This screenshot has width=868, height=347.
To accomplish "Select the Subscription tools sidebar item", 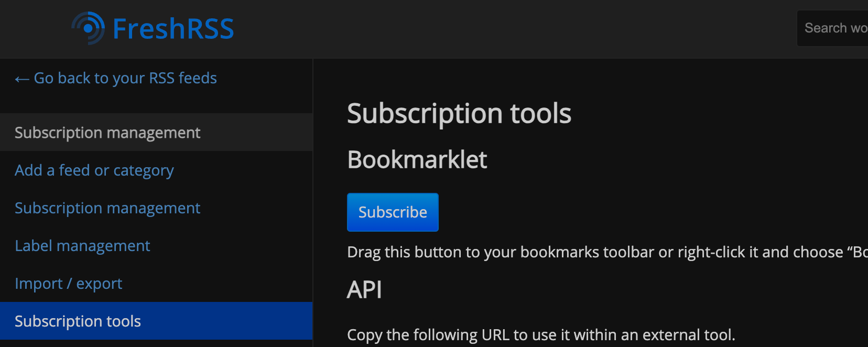I will tap(156, 321).
